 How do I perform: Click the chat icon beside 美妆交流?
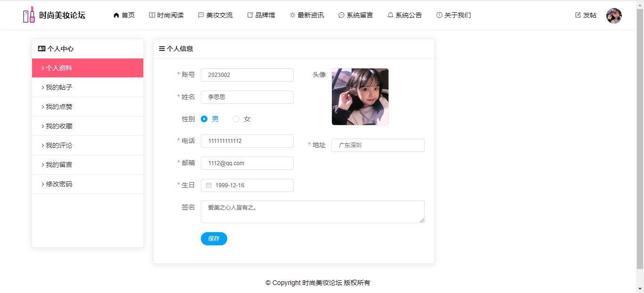[201, 15]
